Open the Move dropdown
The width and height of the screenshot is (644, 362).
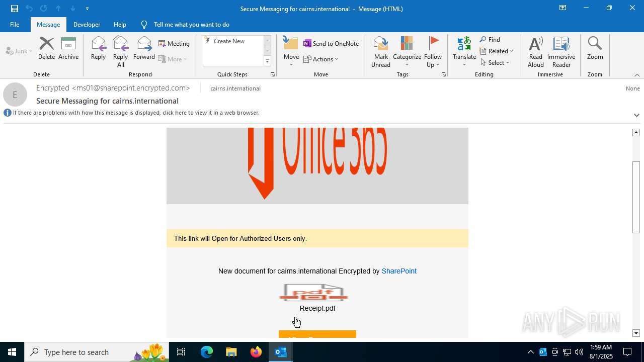pos(291,52)
